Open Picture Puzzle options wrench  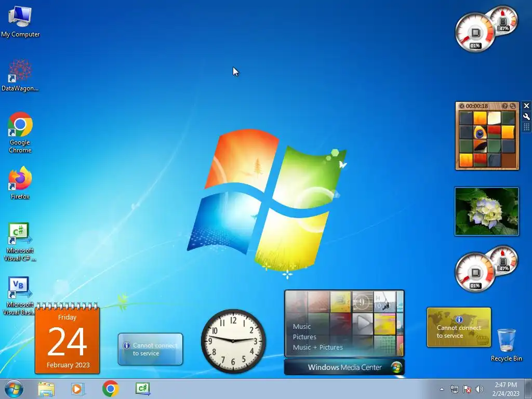(526, 116)
